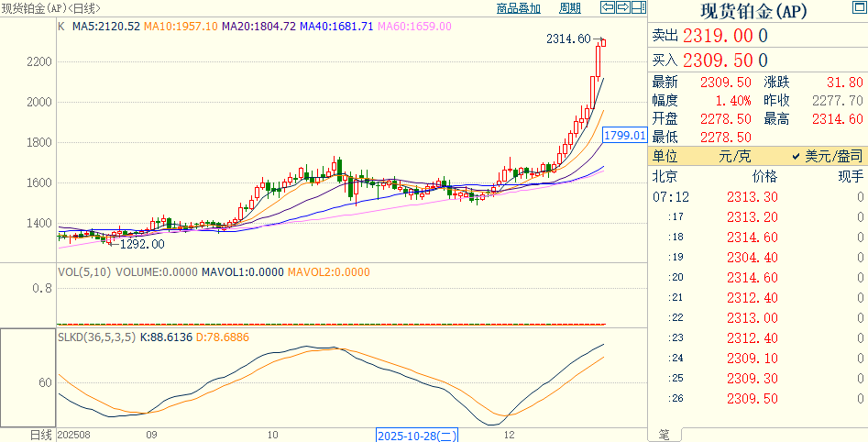Open the 周期 period menu
The width and height of the screenshot is (868, 442).
pyautogui.click(x=569, y=8)
